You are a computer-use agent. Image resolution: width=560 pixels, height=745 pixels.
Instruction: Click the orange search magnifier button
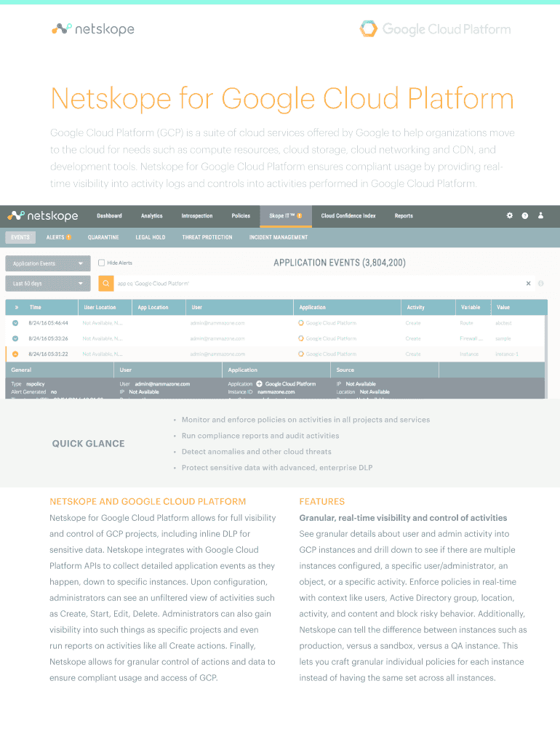pos(105,283)
